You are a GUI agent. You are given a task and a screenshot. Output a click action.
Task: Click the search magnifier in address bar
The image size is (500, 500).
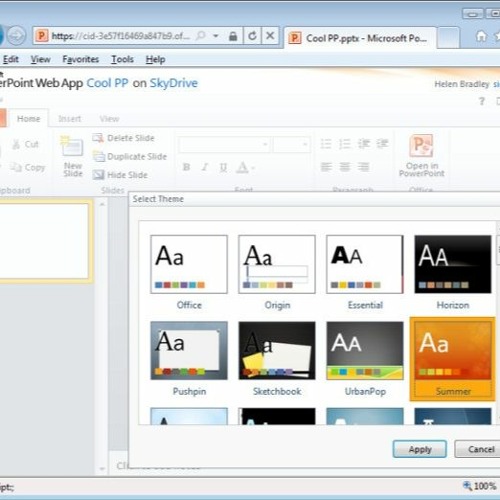(201, 35)
